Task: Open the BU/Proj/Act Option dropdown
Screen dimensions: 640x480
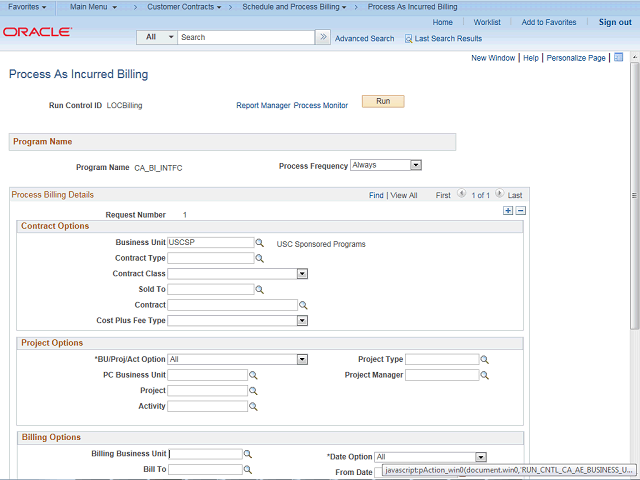Action: (302, 359)
